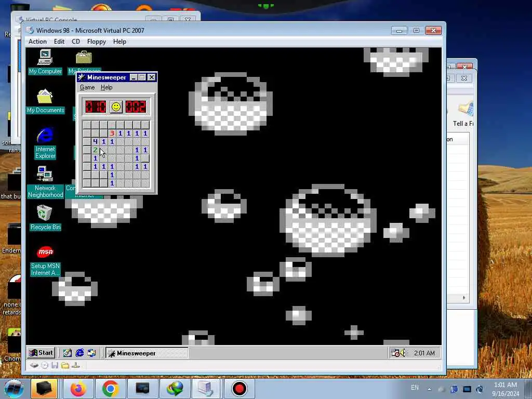The height and width of the screenshot is (399, 532).
Task: Open the Floppy menu in Virtual PC
Action: click(96, 42)
